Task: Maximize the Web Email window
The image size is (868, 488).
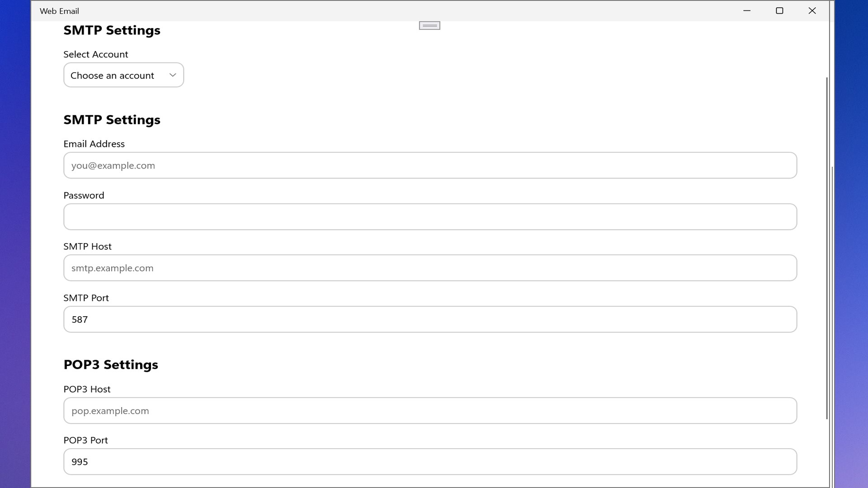Action: (779, 11)
